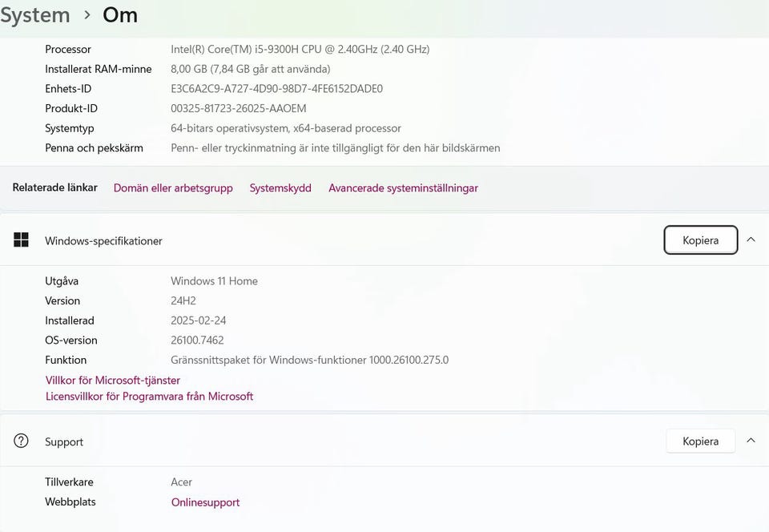Click the Version label
The height and width of the screenshot is (532, 769).
[x=62, y=300]
